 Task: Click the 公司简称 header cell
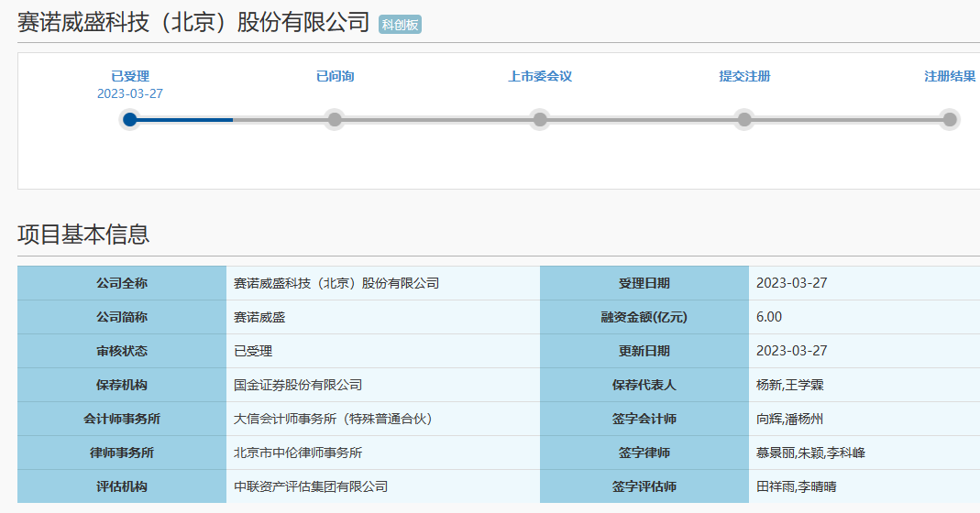(122, 317)
